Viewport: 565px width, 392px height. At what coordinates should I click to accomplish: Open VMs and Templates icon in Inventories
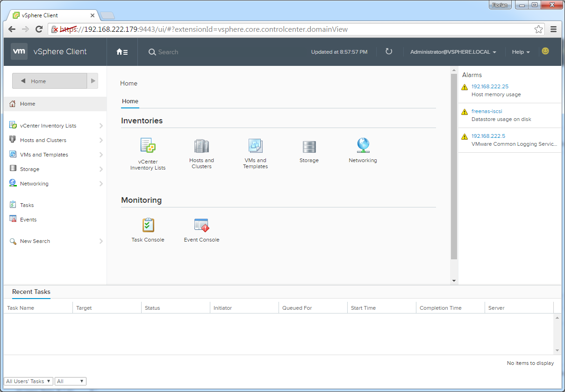click(x=255, y=146)
